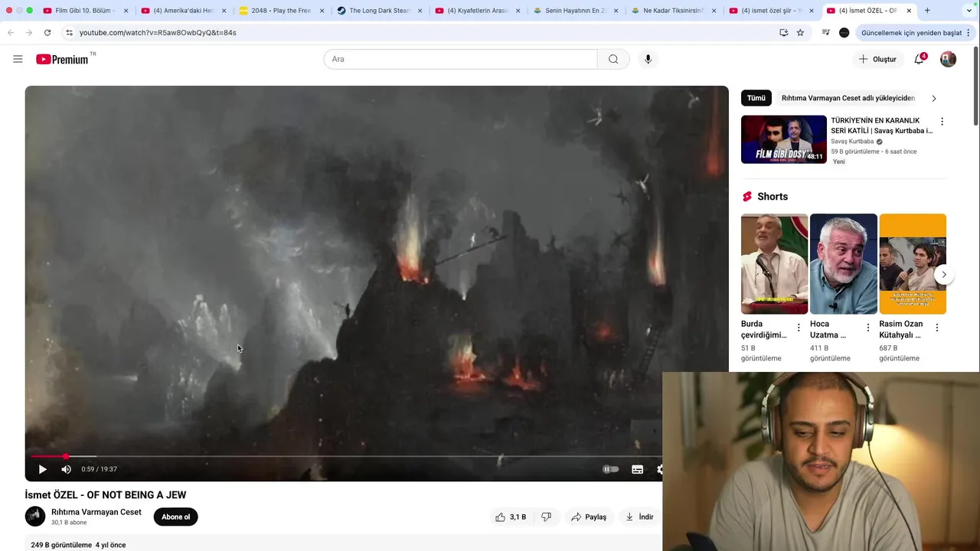Open TÜRKİYE'NİN EN KARANLIK SERİ KATİLİ thumbnail
Viewport: 980px width, 551px height.
pyautogui.click(x=784, y=139)
